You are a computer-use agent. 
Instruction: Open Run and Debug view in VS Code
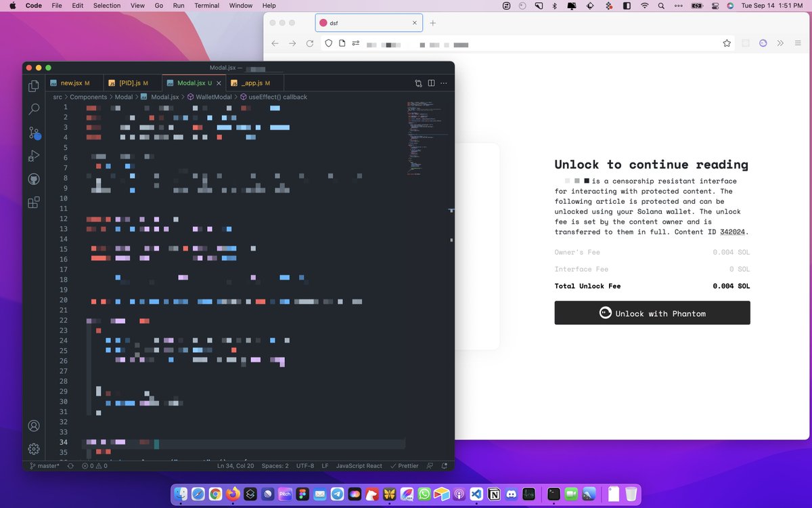pyautogui.click(x=34, y=156)
